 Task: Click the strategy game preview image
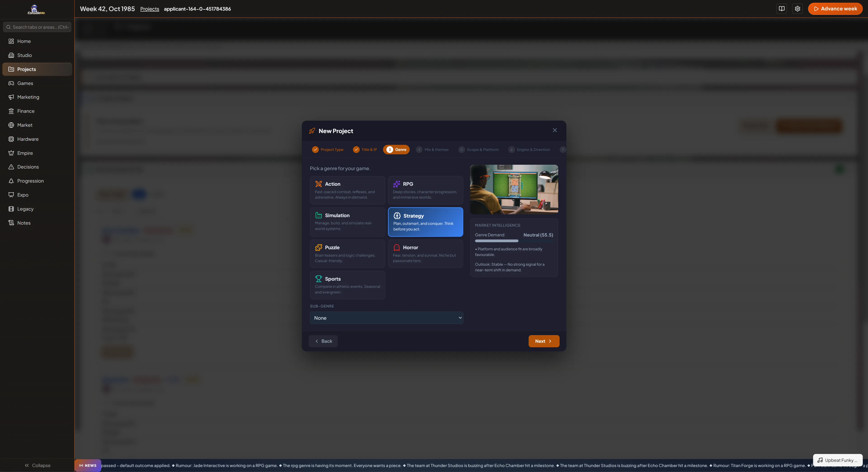(x=514, y=189)
